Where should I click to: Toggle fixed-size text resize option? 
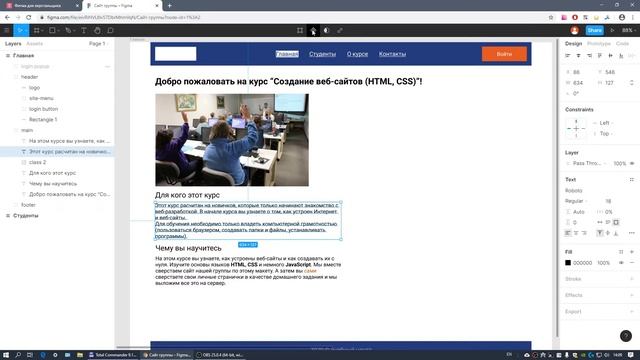[x=616, y=222]
